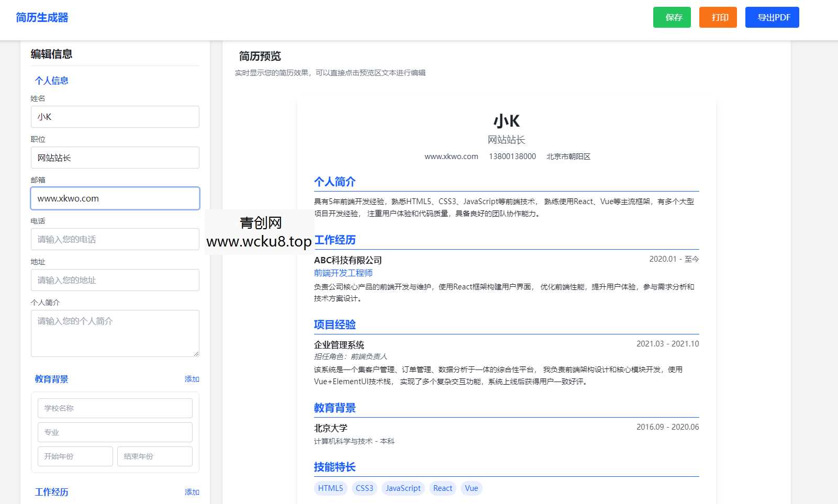Select the JavaScript skill tag

(403, 488)
